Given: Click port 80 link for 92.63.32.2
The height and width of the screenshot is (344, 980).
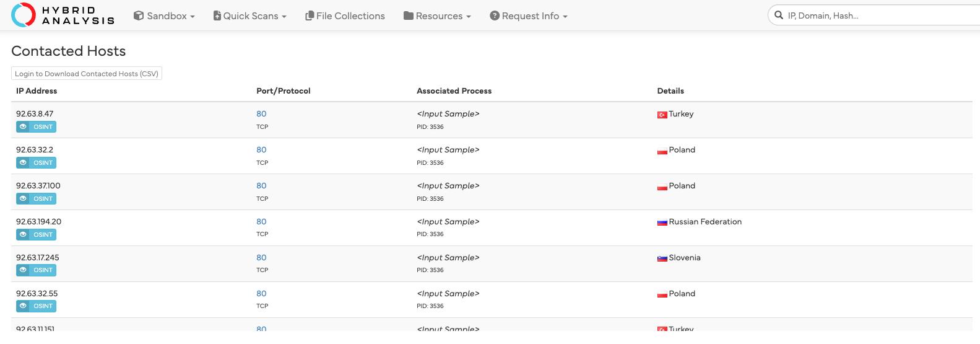Looking at the screenshot, I should click(x=261, y=150).
